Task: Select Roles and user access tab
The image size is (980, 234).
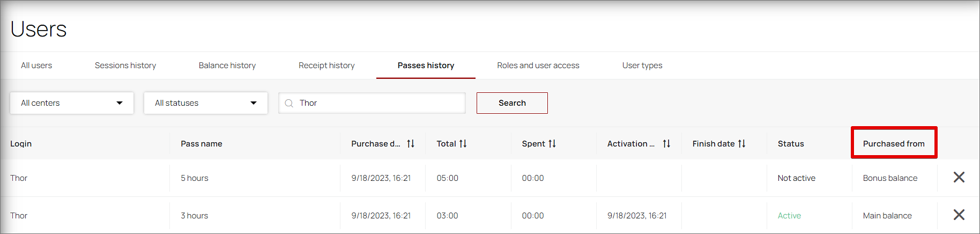Action: 538,65
